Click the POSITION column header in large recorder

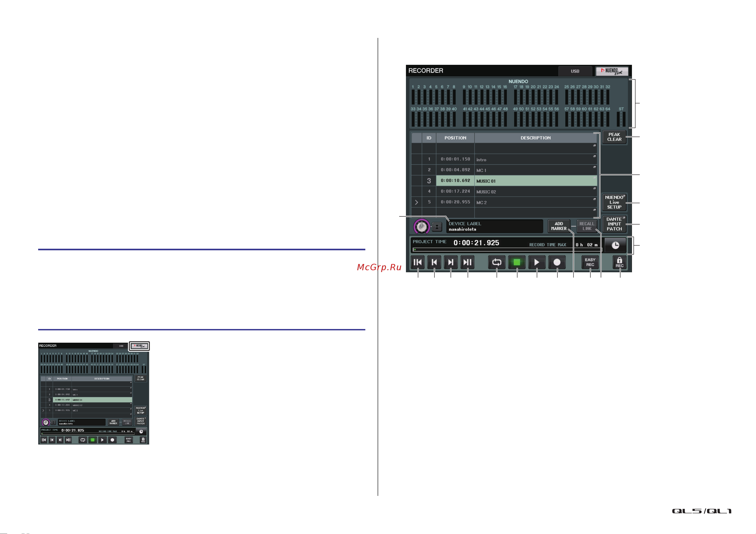coord(455,138)
